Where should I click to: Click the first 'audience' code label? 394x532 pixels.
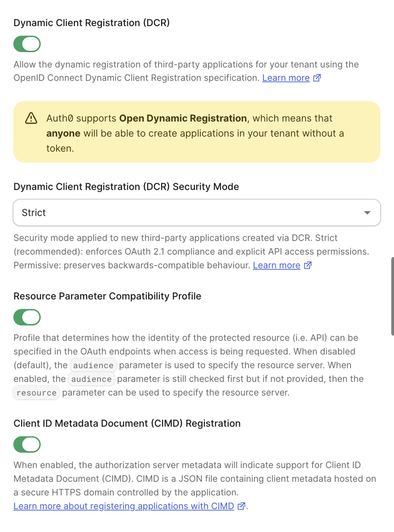click(x=93, y=366)
